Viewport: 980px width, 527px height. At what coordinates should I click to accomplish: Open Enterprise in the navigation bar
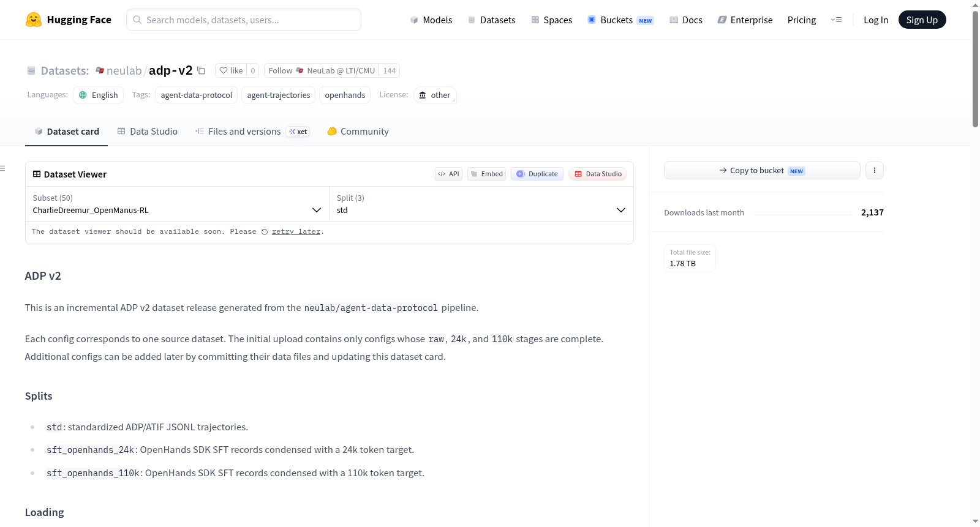[745, 20]
